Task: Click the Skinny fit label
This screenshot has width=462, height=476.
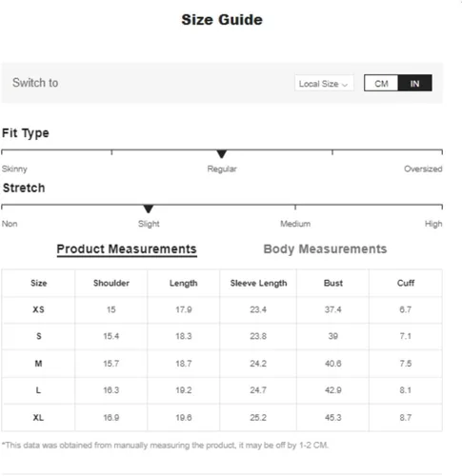Action: click(14, 169)
